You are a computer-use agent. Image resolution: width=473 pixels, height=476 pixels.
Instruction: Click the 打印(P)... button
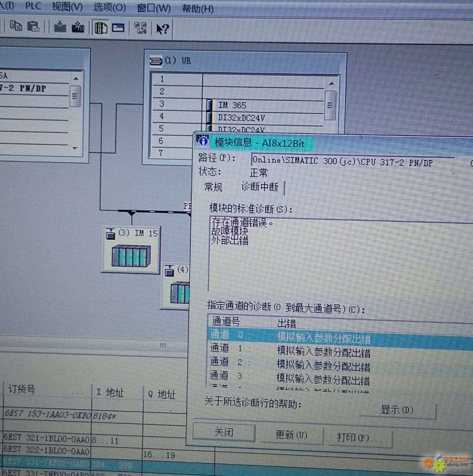[359, 438]
